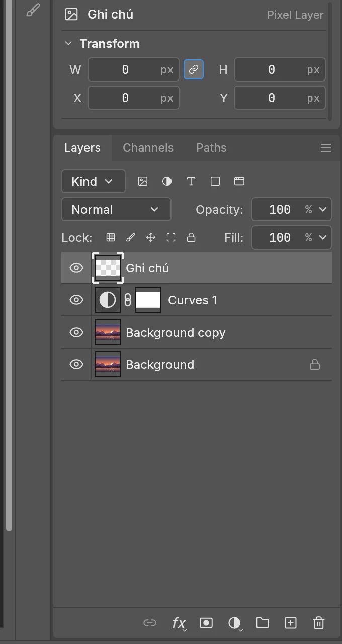The height and width of the screenshot is (644, 342).
Task: Create a new layer group
Action: point(263,623)
